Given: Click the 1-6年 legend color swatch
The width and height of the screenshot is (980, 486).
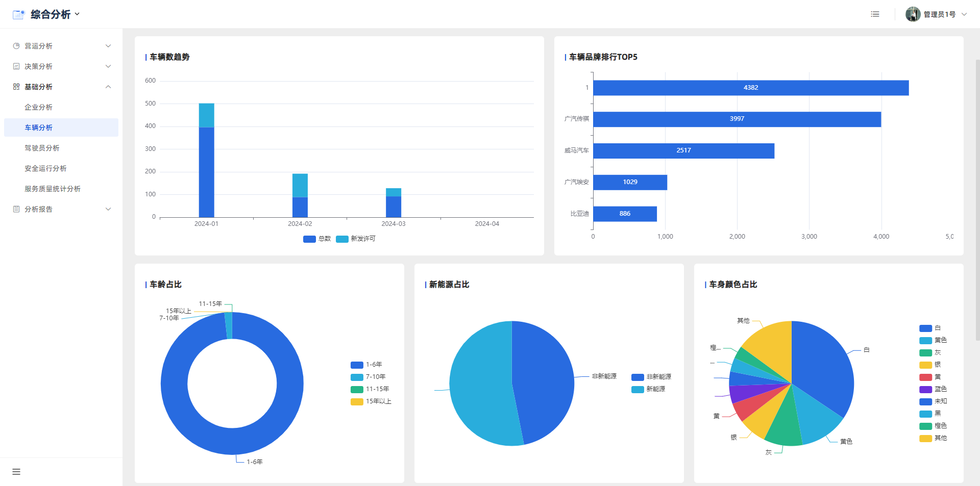Looking at the screenshot, I should (357, 365).
